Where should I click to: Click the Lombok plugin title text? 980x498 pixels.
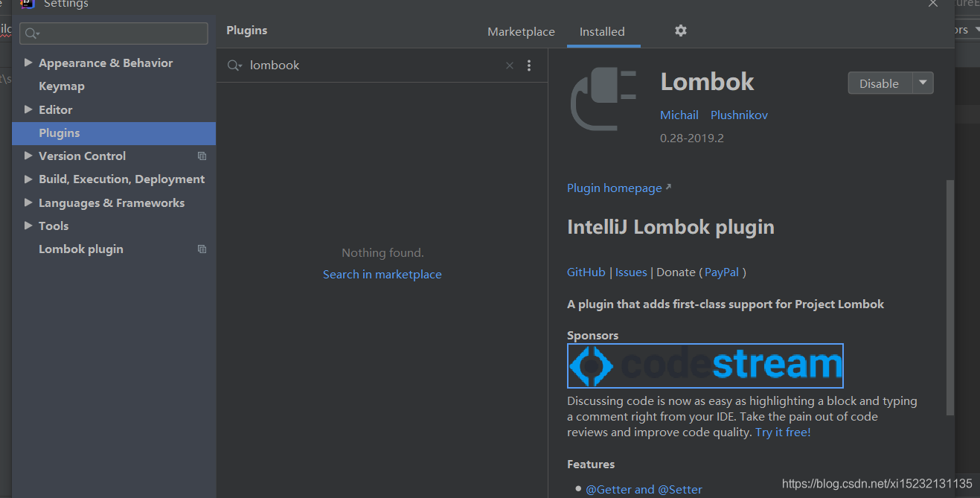click(x=708, y=82)
